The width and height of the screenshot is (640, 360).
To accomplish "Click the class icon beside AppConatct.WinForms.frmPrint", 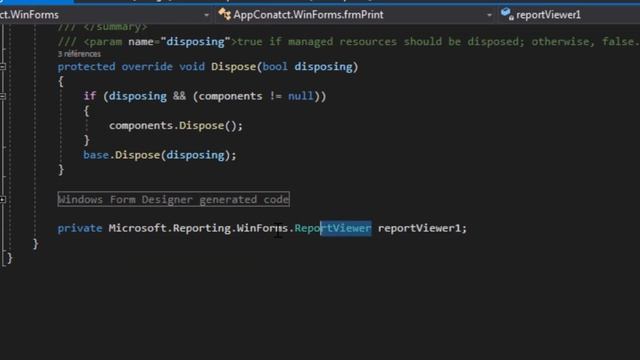I will [224, 15].
